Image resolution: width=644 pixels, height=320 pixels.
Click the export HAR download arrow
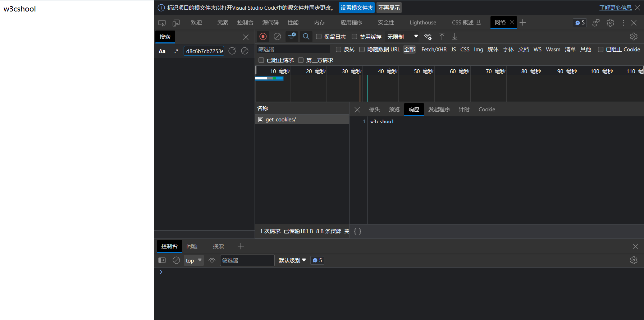pos(455,36)
